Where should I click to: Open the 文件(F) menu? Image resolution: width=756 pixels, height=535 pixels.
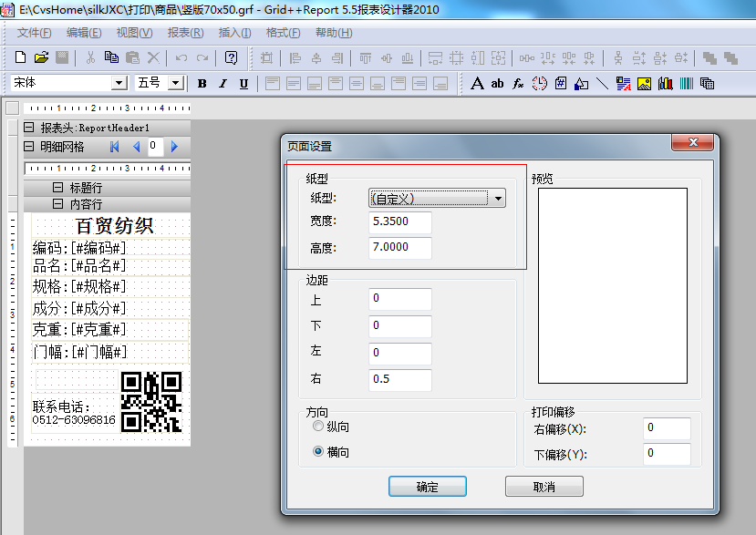point(34,33)
